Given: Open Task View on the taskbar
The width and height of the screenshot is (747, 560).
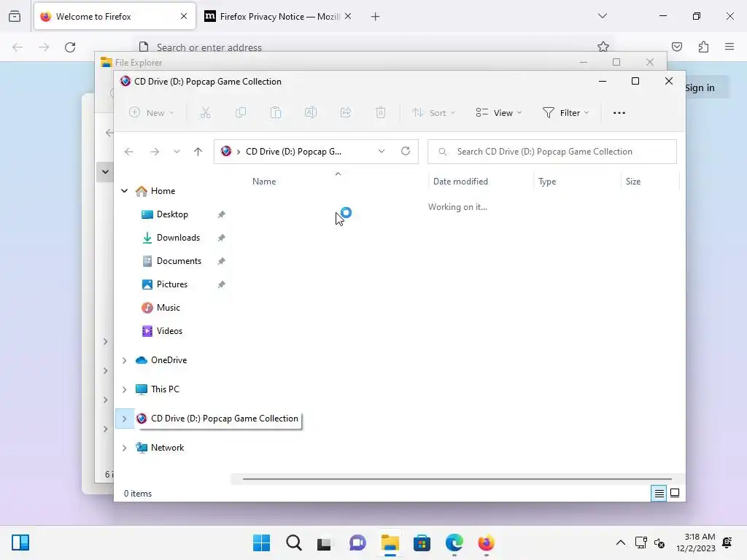Looking at the screenshot, I should (x=324, y=542).
